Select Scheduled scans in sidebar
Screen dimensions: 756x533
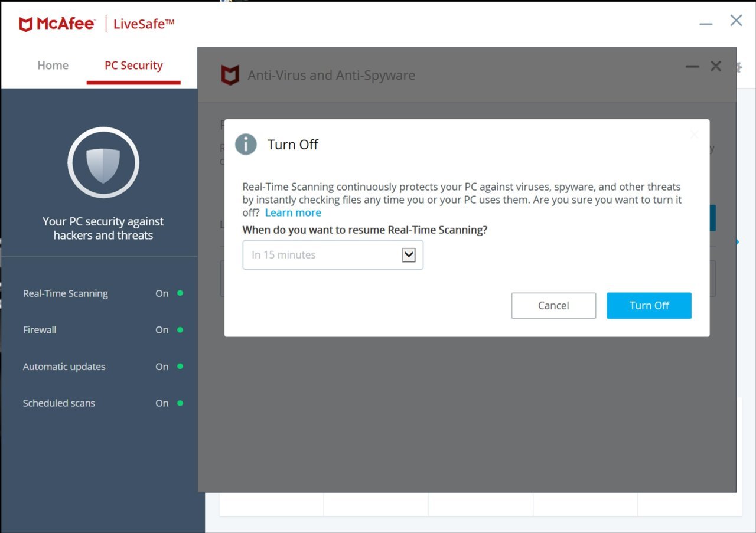click(x=103, y=403)
